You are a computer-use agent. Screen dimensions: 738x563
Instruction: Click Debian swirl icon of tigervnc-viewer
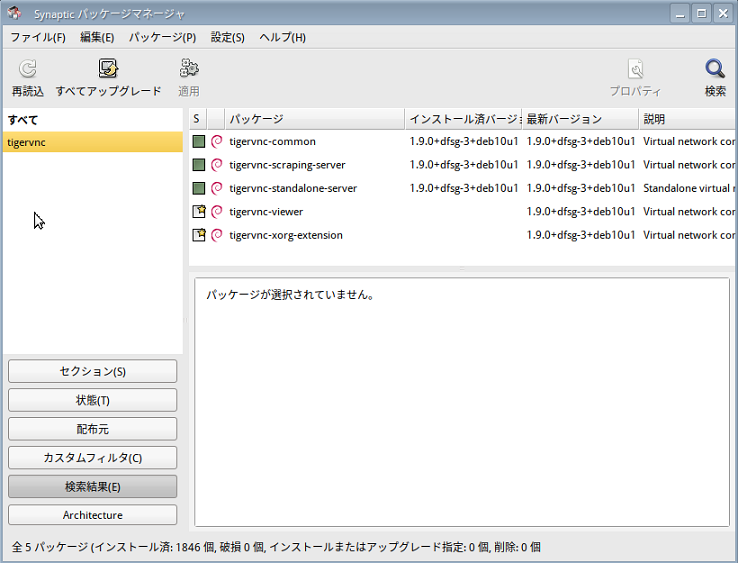click(x=217, y=211)
